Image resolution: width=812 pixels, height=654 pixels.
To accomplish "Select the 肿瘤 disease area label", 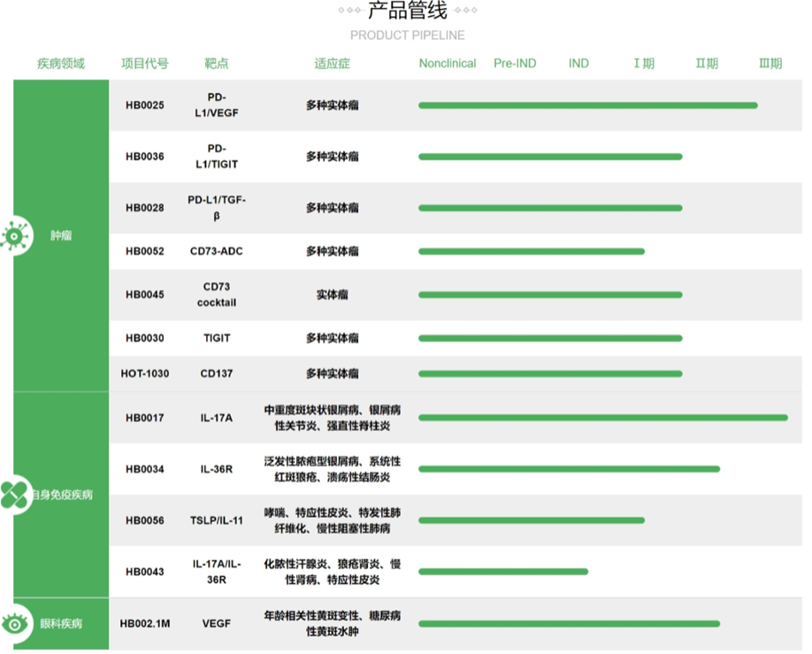I will [61, 236].
